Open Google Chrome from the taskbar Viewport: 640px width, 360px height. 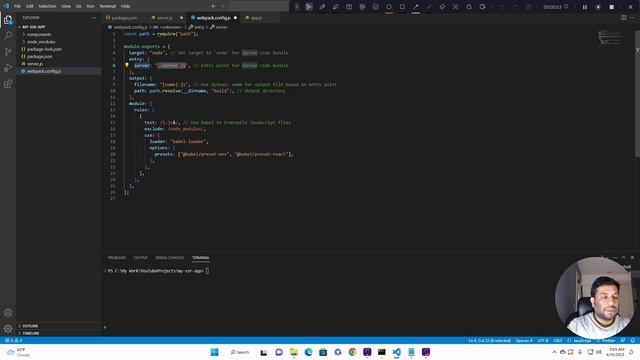352,352
